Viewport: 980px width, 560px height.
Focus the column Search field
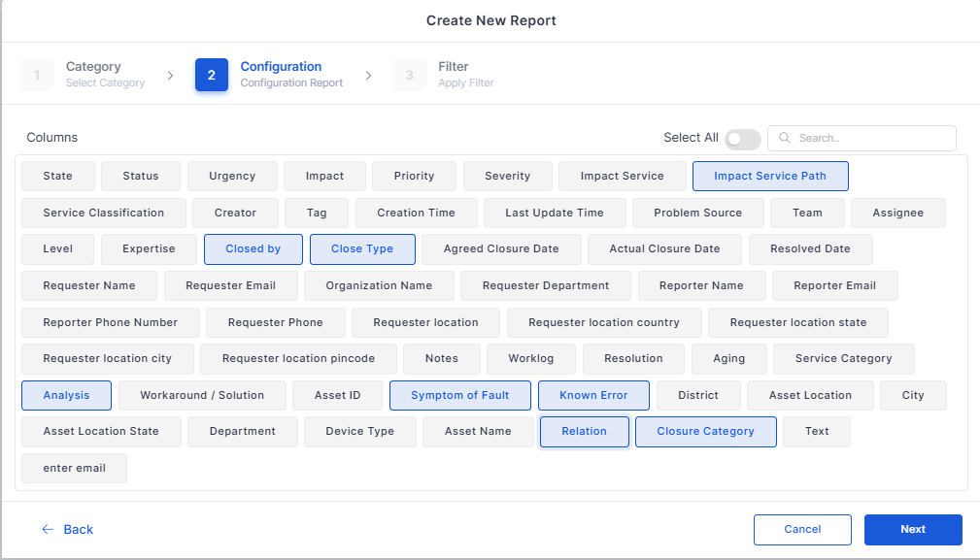(x=862, y=138)
